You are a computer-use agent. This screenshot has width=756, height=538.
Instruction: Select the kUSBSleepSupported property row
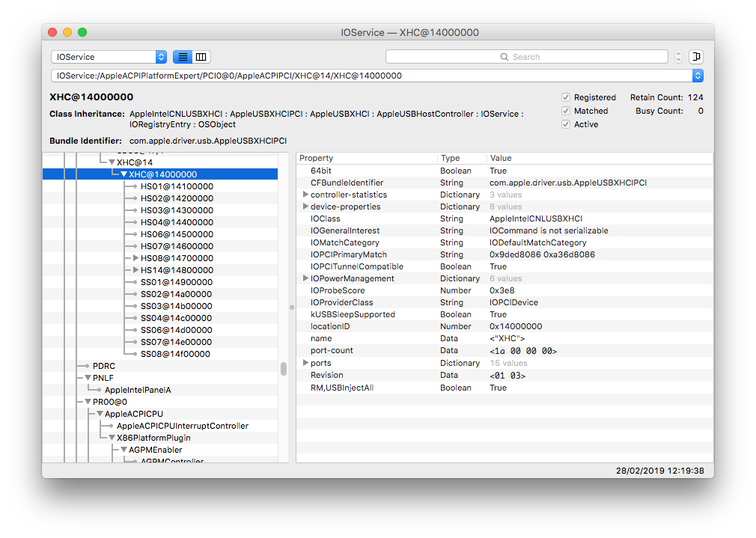pos(504,314)
